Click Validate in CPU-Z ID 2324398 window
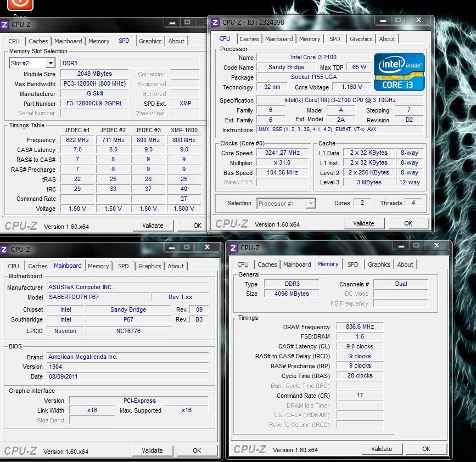Viewport: 476px width, 462px height. 363,223
